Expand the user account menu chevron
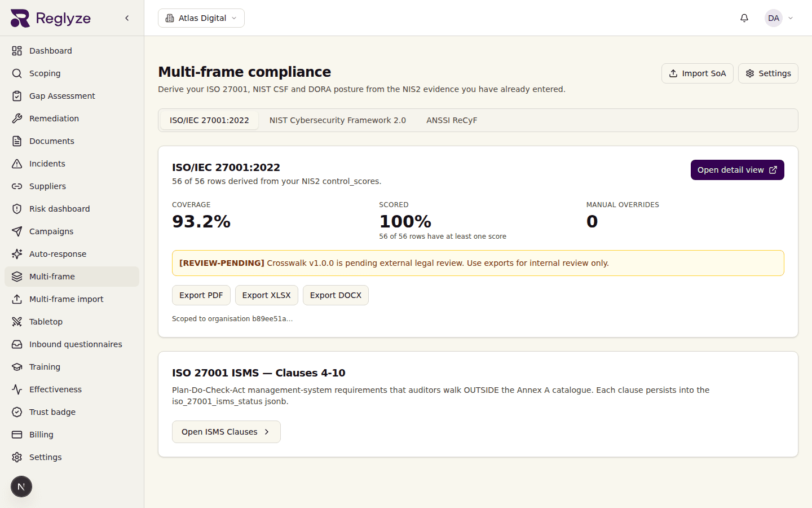812x508 pixels. pos(791,18)
